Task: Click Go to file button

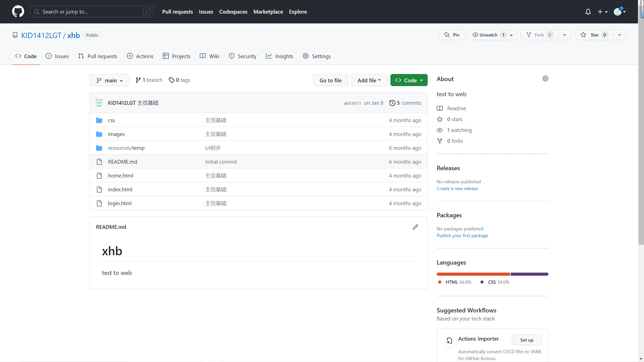Action: coord(331,80)
